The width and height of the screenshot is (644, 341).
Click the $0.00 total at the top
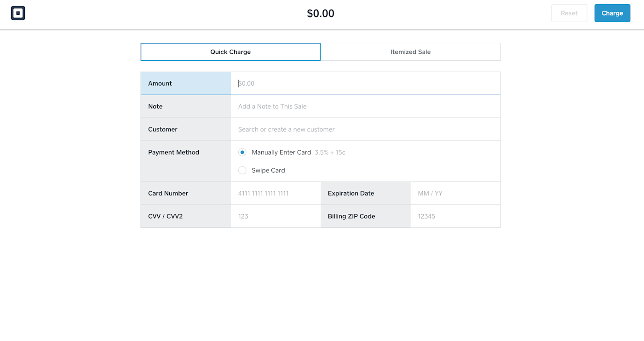click(321, 13)
